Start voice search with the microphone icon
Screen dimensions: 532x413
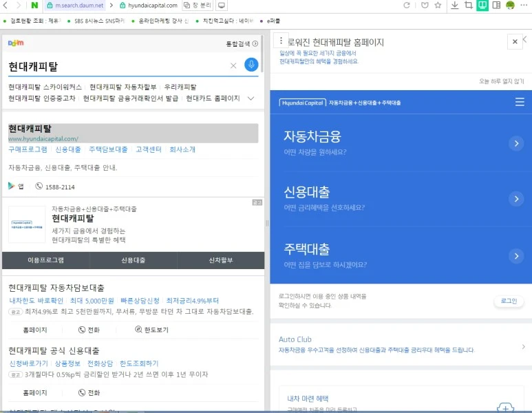251,65
